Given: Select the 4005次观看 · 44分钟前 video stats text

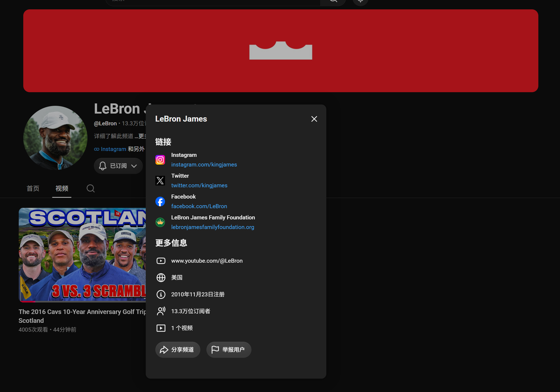Looking at the screenshot, I should (47, 330).
